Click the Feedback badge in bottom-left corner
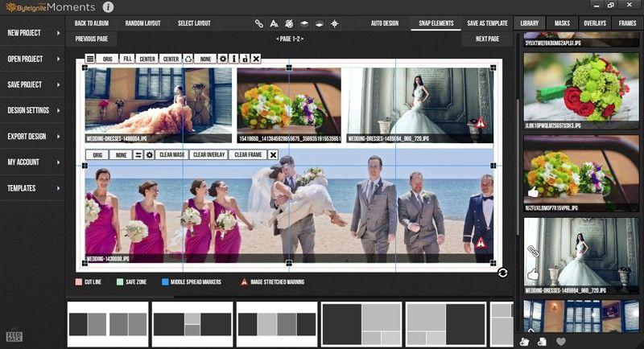Screen dimensions: 644x349 (x=14, y=336)
